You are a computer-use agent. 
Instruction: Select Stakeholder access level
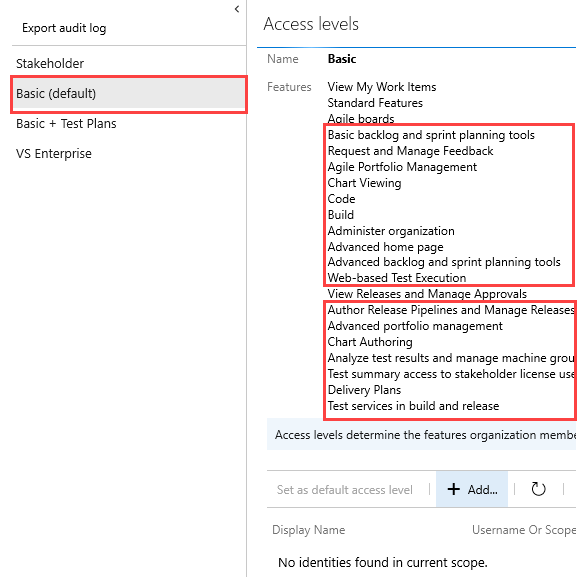(50, 63)
